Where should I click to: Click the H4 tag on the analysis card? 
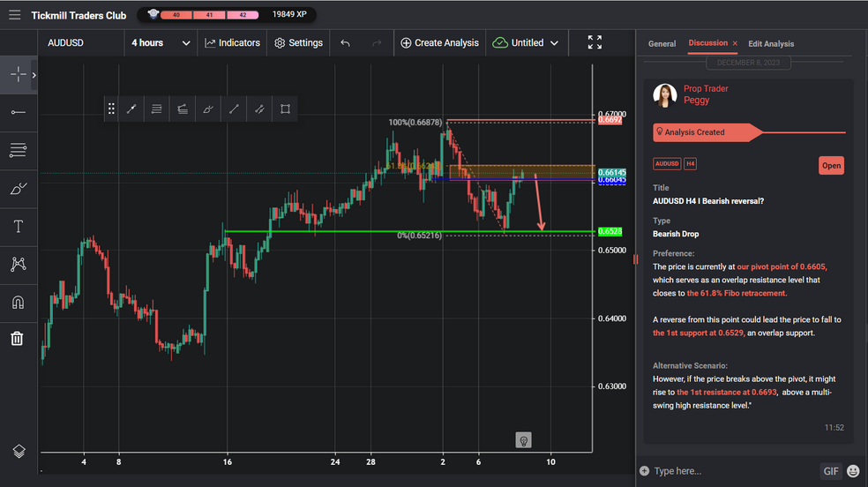(x=690, y=164)
